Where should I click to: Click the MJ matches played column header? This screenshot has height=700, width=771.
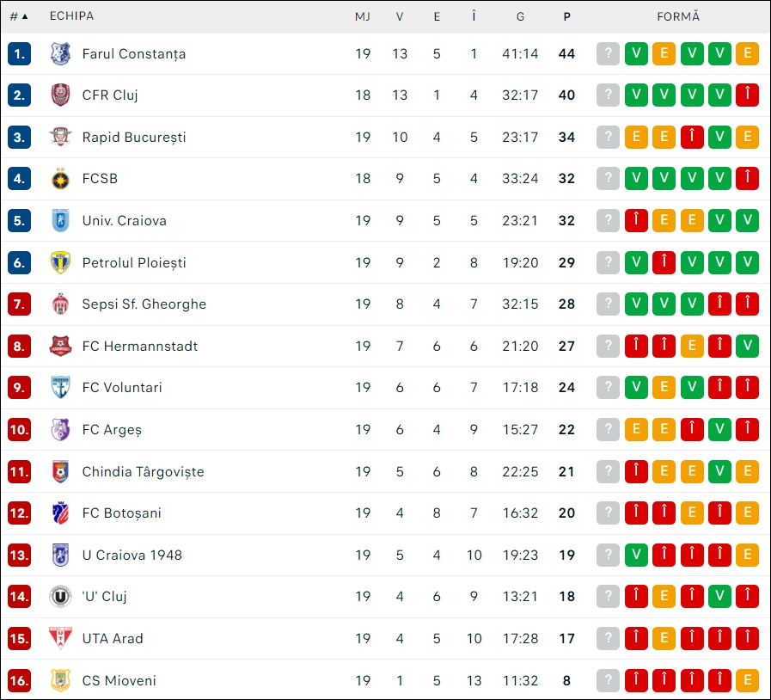[363, 16]
